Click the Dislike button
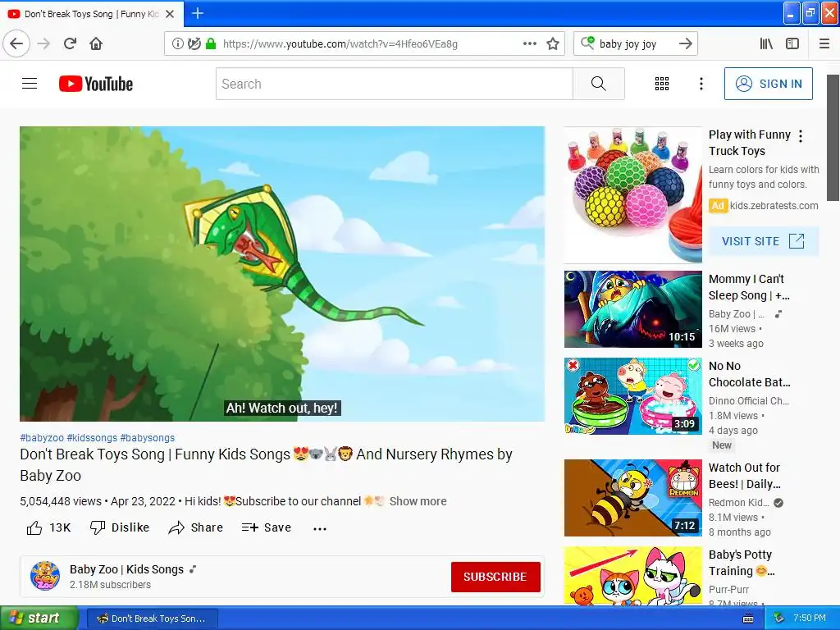Screen dimensions: 840x630 [x=120, y=527]
